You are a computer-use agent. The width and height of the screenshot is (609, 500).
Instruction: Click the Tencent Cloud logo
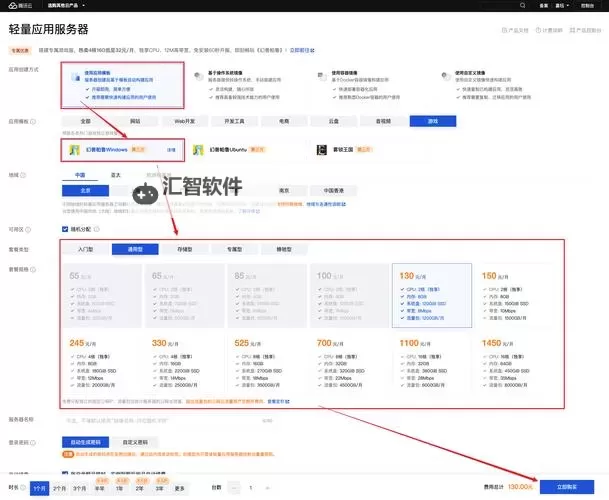pyautogui.click(x=20, y=5)
